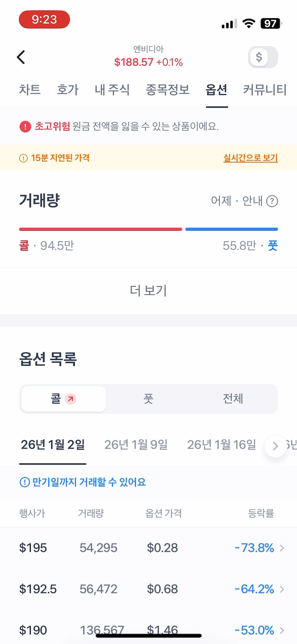Select the 26년 1월 9일 expiry date
Viewport: 297px width, 644px height.
[136, 445]
